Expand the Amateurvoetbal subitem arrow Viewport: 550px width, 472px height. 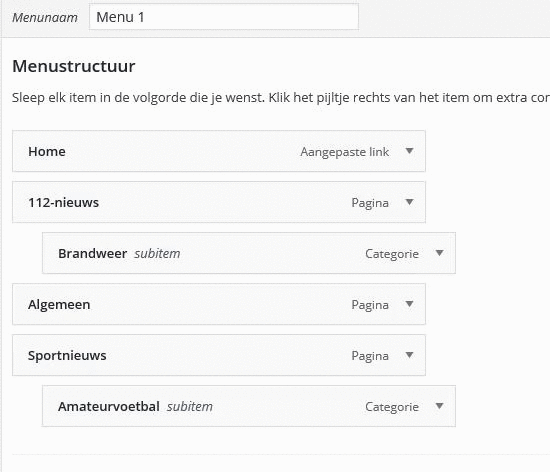coord(439,406)
